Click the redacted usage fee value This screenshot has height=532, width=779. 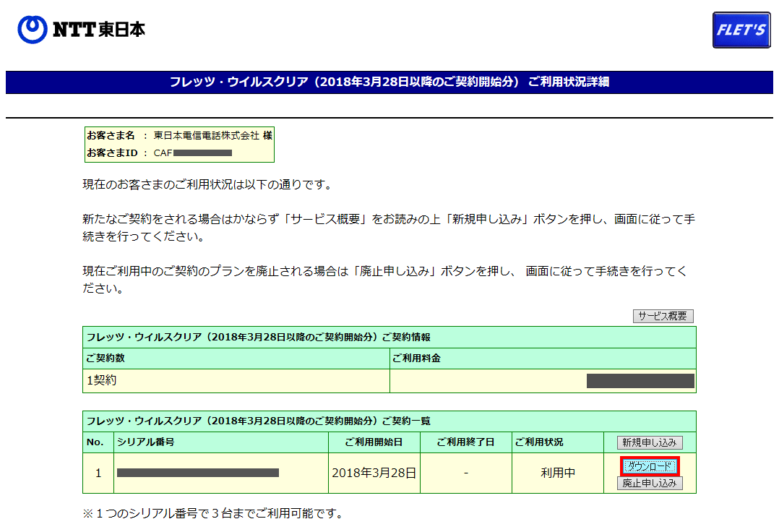[640, 381]
